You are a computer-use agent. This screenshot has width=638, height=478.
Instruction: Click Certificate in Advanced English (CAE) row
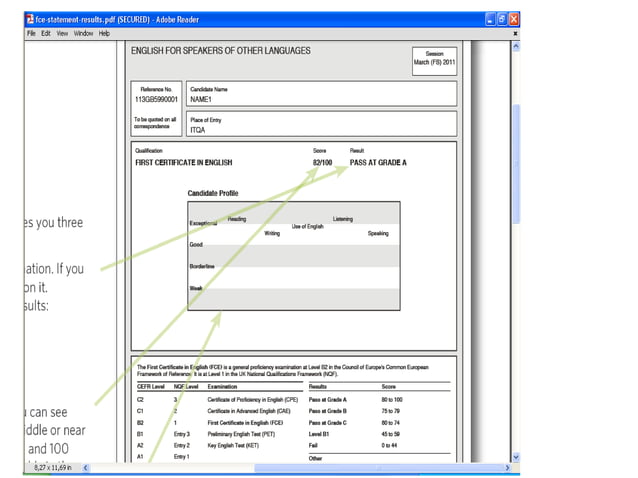pos(249,411)
